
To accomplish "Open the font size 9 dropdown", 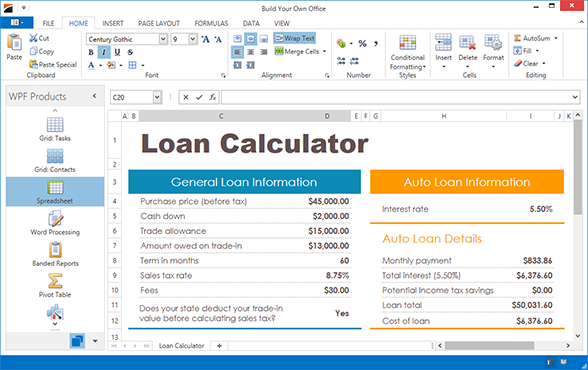I will 193,39.
